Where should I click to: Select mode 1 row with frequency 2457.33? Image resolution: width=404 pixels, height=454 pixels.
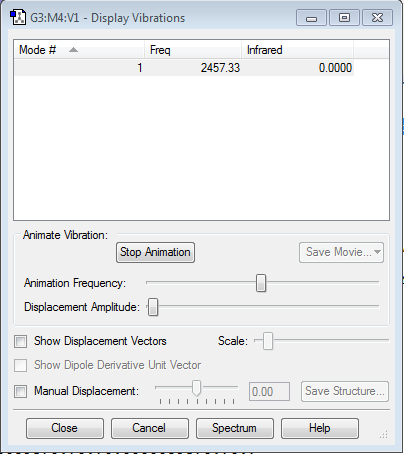tap(184, 68)
